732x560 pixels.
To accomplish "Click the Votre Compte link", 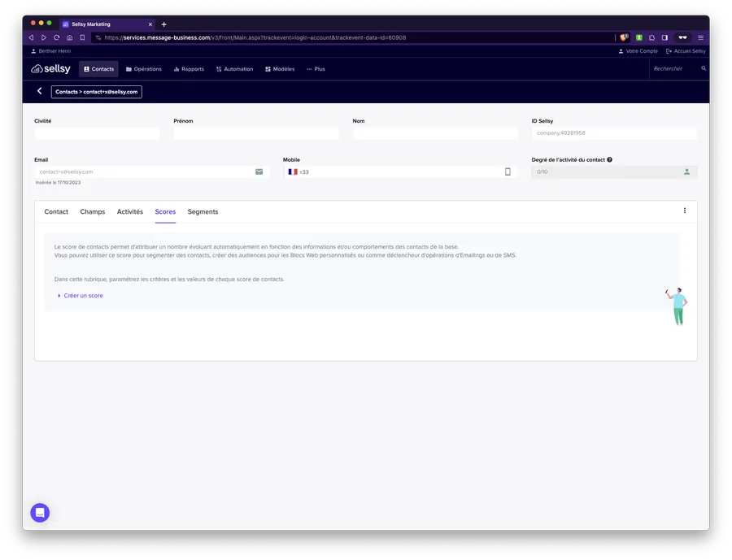I will (x=638, y=51).
